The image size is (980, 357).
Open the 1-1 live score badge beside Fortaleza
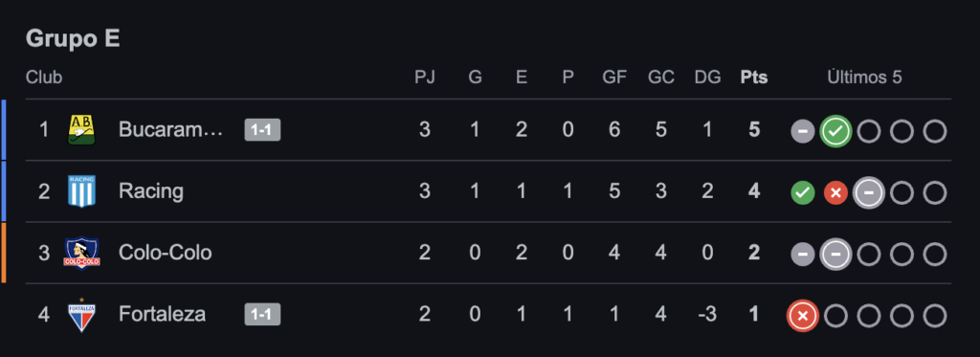tap(262, 315)
